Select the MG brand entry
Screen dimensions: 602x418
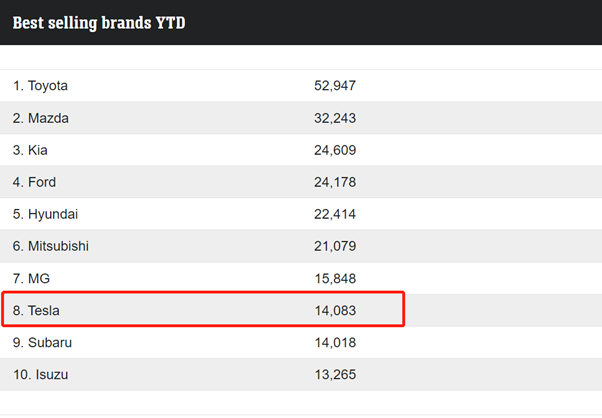[x=30, y=278]
